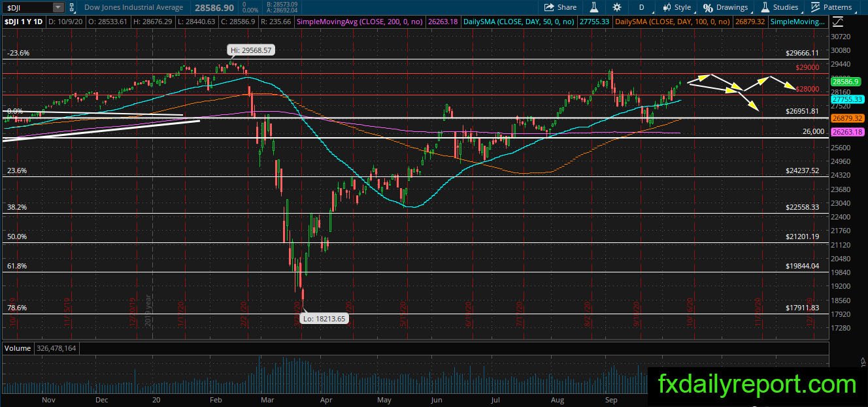This screenshot has height=407, width=868.
Task: Select the $29666.11 Fibonacci level label
Action: tap(802, 53)
